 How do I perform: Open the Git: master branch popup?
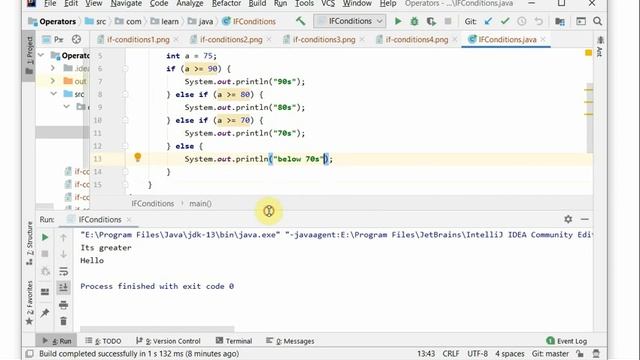coord(550,353)
